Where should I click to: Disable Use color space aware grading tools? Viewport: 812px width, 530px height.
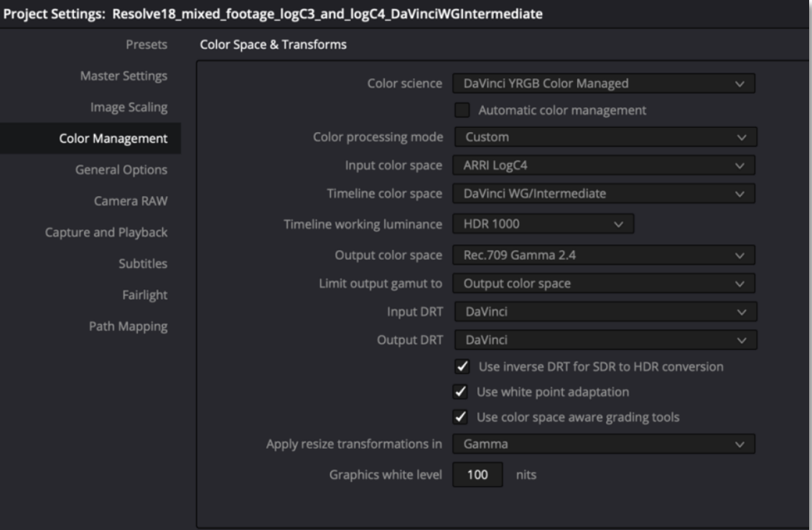tap(460, 417)
